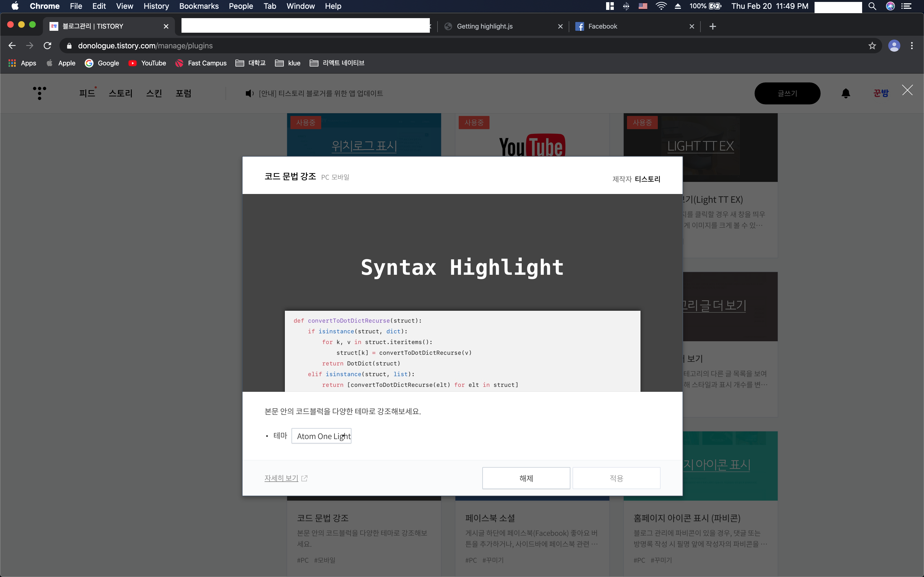Screen dimensions: 924x577
Task: Click the 글쓰기 write button
Action: [x=787, y=93]
